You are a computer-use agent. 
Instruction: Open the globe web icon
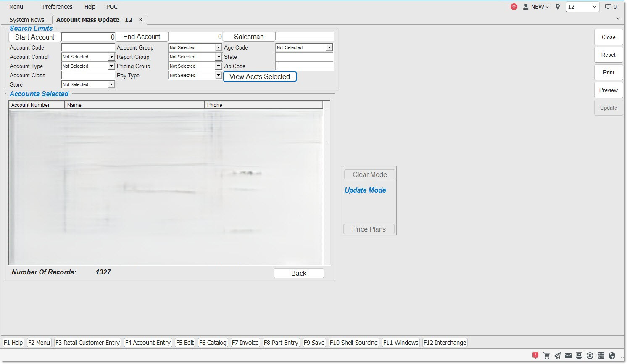click(x=612, y=356)
